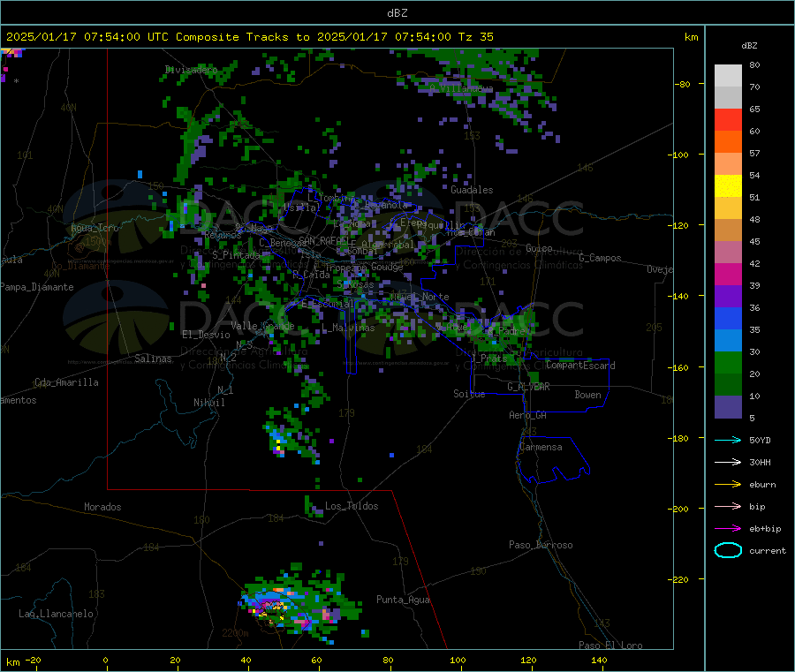The height and width of the screenshot is (672, 795).
Task: Click the 'Paso_Barroso' label
Action: 541,545
